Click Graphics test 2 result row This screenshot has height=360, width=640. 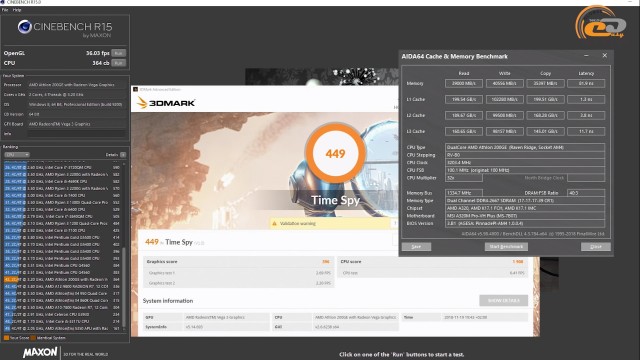[x=238, y=283]
